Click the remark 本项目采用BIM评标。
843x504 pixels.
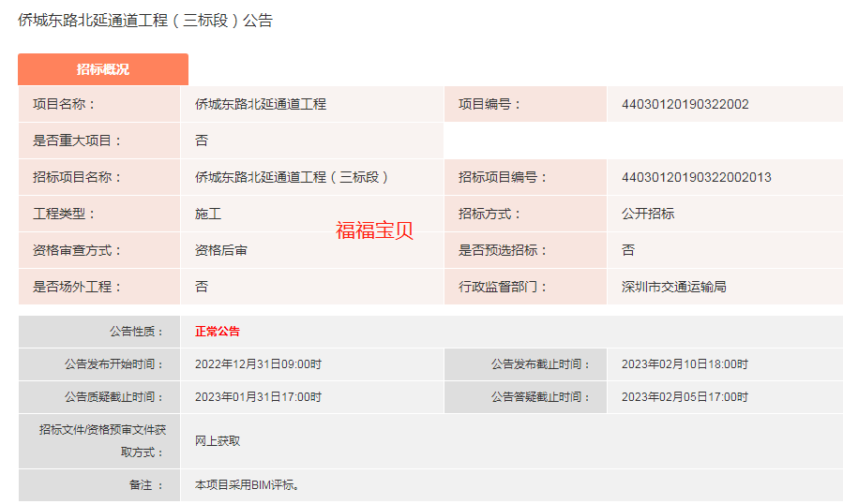[x=247, y=485]
